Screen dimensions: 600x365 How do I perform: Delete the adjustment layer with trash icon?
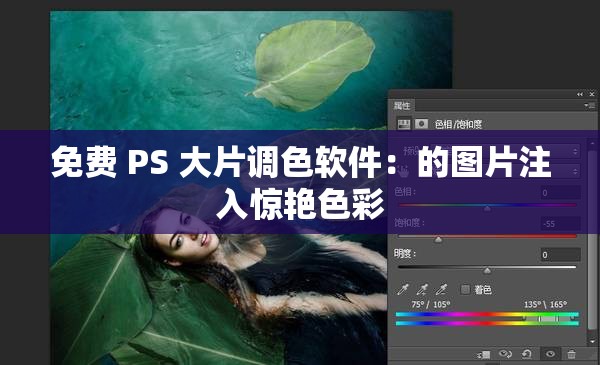click(571, 354)
